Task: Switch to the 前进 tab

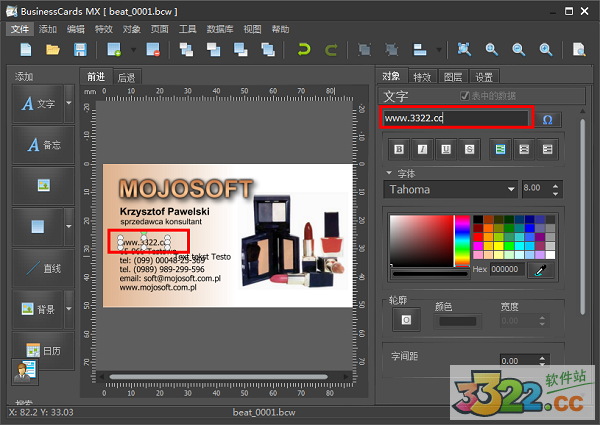Action: (96, 77)
